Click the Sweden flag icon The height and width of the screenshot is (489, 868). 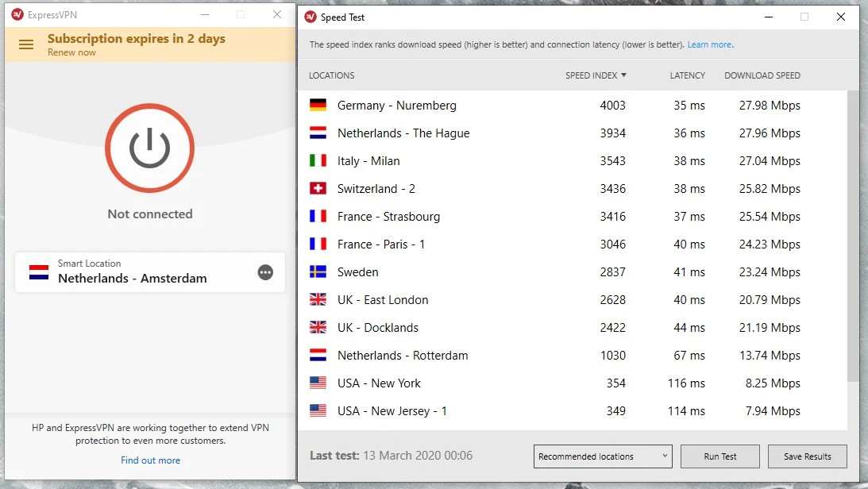click(x=317, y=271)
